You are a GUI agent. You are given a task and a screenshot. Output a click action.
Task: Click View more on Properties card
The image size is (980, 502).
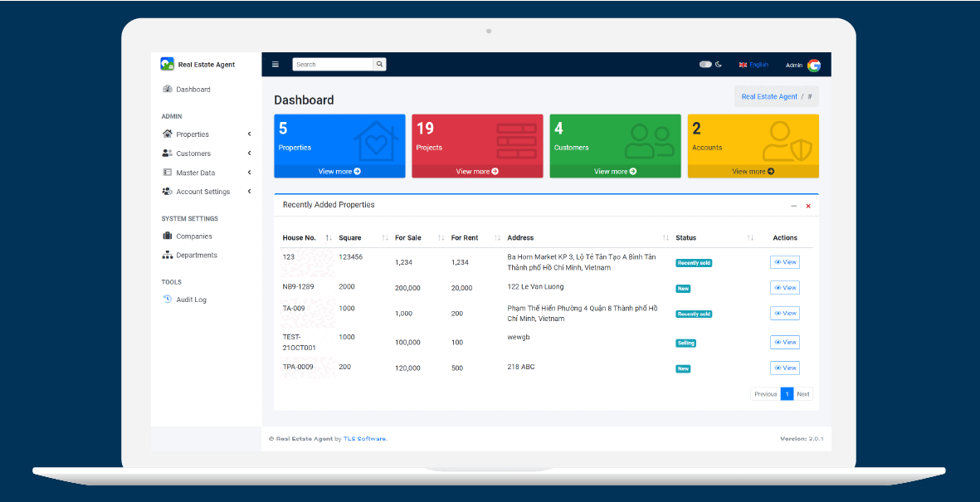click(x=339, y=171)
